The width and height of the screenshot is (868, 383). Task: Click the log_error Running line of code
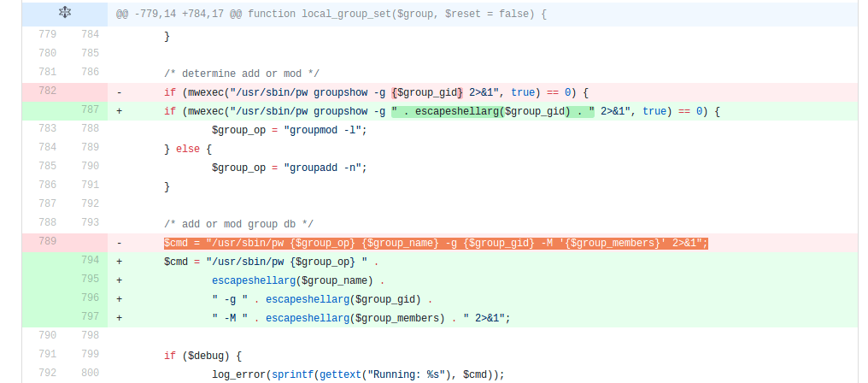358,374
